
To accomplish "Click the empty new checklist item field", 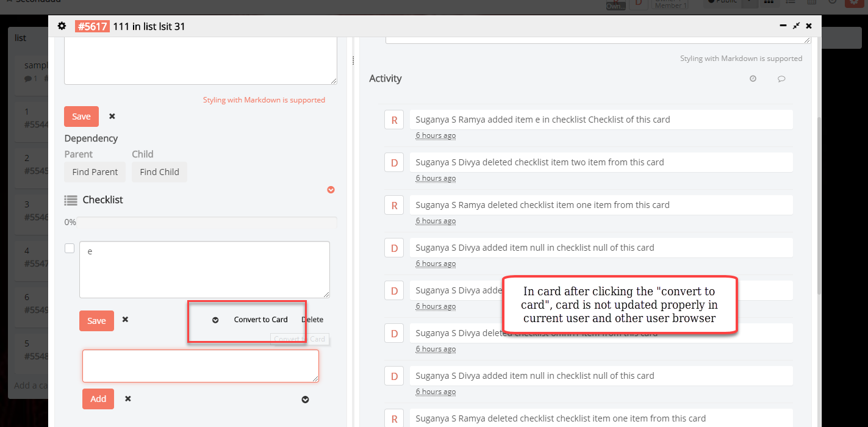I will [x=200, y=365].
